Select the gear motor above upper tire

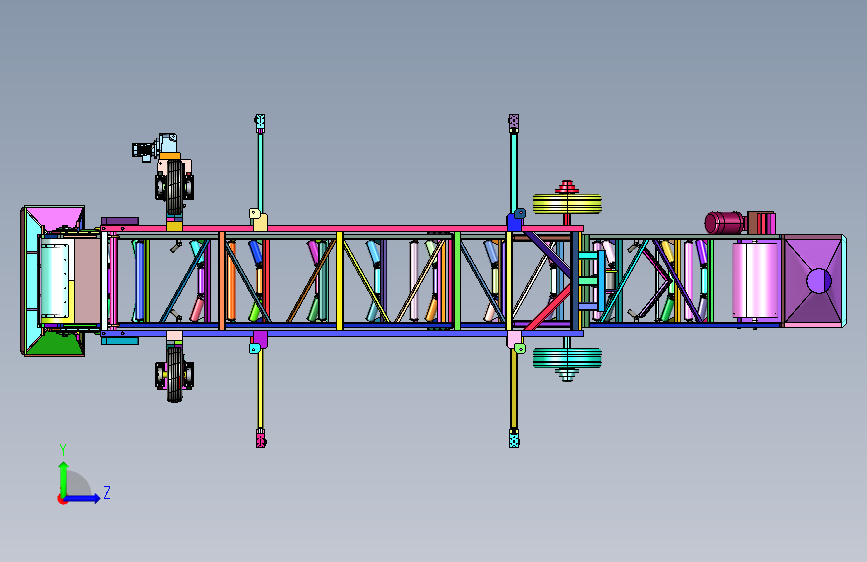[x=156, y=147]
